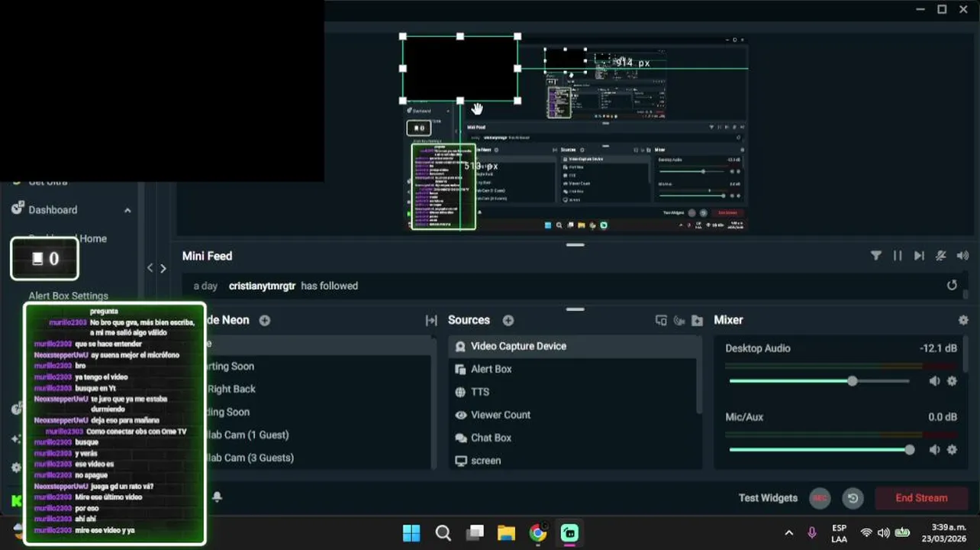Viewport: 980px width, 550px height.
Task: Open the Test Widgets button
Action: point(768,498)
